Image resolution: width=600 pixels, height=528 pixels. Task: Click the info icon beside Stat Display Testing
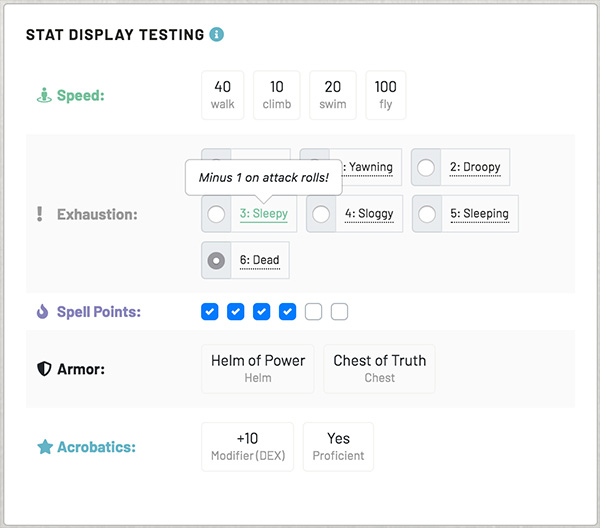click(x=217, y=35)
